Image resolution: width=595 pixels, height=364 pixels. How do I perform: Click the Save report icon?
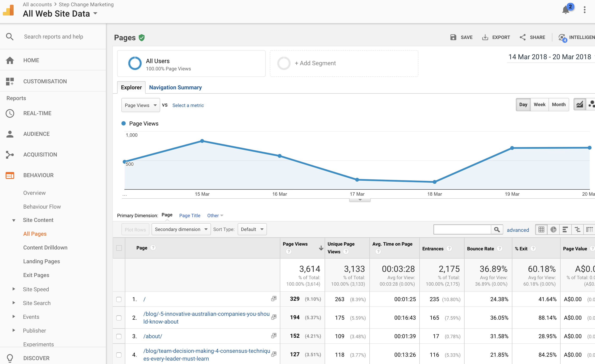453,37
